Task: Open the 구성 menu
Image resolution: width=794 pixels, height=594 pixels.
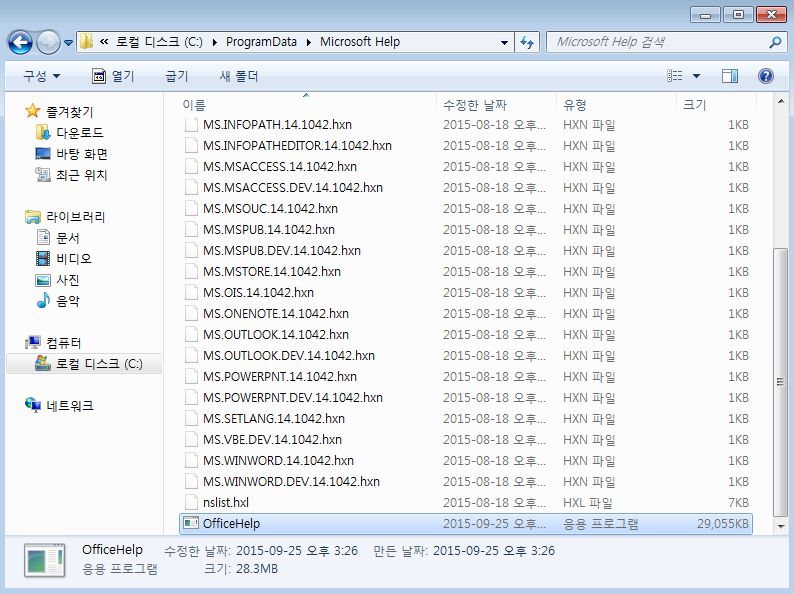Action: 42,76
